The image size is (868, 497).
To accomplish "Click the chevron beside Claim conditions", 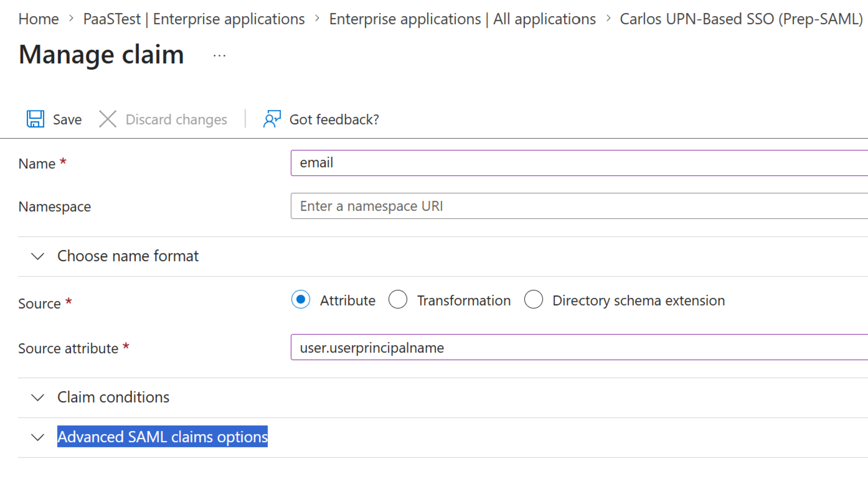I will [38, 398].
